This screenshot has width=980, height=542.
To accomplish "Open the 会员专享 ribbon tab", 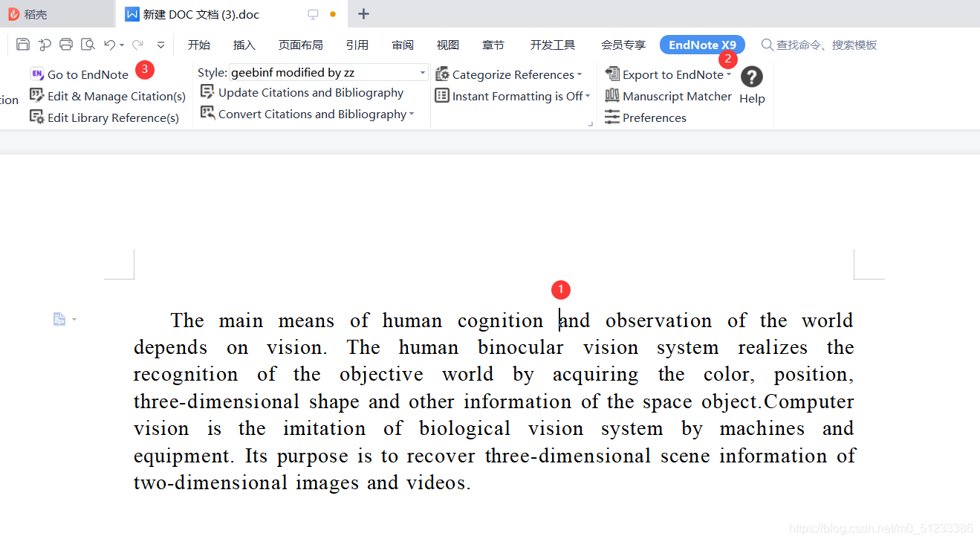I will click(x=623, y=45).
